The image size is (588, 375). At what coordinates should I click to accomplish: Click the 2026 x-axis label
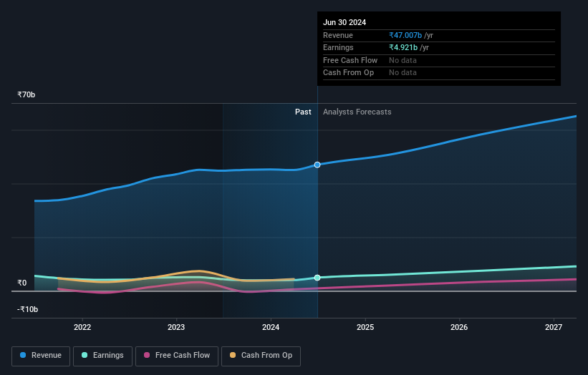pos(458,327)
